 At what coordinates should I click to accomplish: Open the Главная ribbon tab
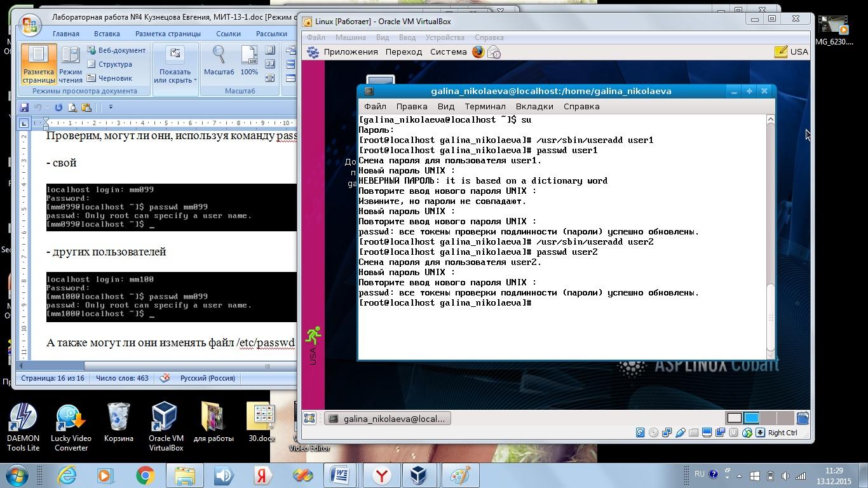click(x=66, y=34)
